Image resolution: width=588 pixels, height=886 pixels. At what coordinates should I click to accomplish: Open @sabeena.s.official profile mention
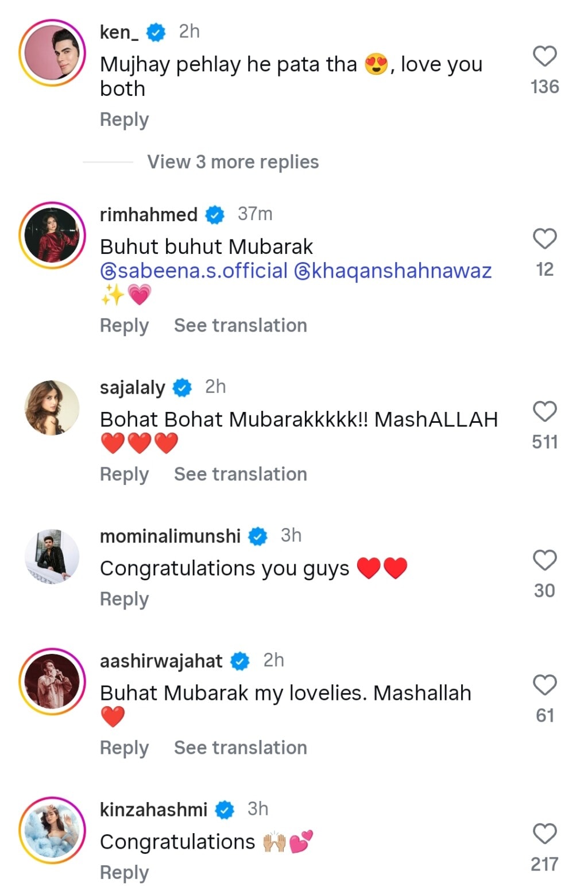tap(195, 270)
